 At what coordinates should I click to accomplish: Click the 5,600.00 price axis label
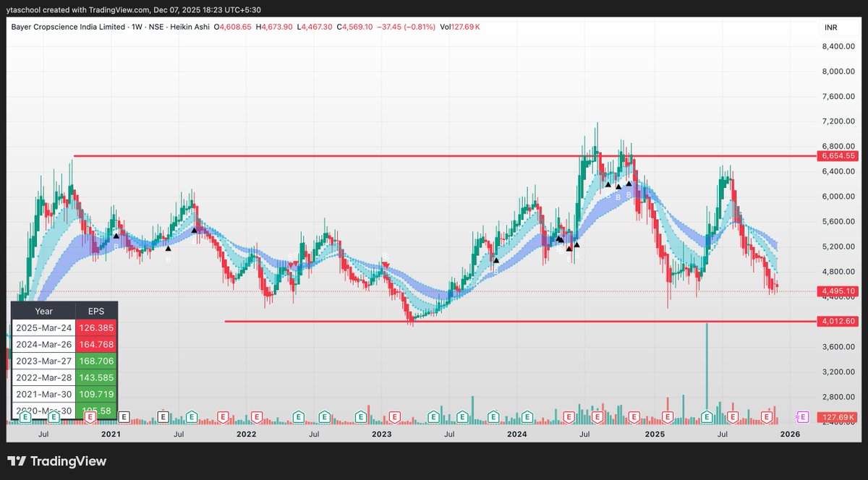point(838,222)
